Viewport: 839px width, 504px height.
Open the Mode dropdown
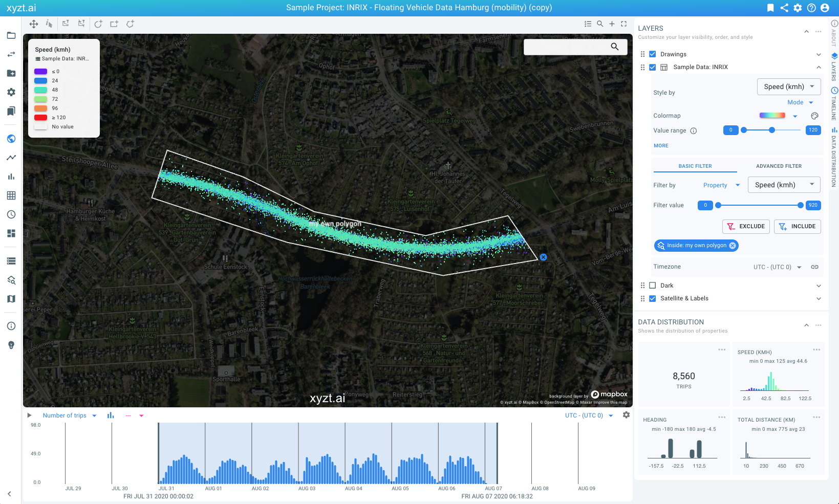(801, 102)
